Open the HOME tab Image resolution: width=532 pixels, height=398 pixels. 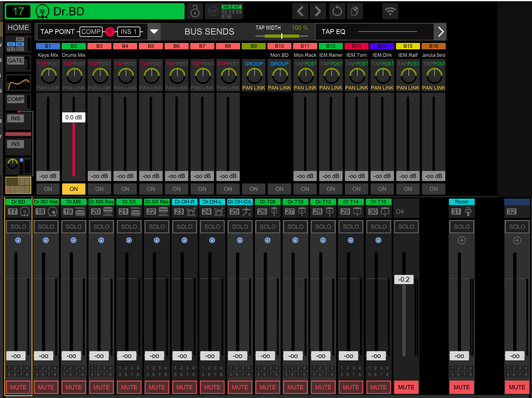18,28
